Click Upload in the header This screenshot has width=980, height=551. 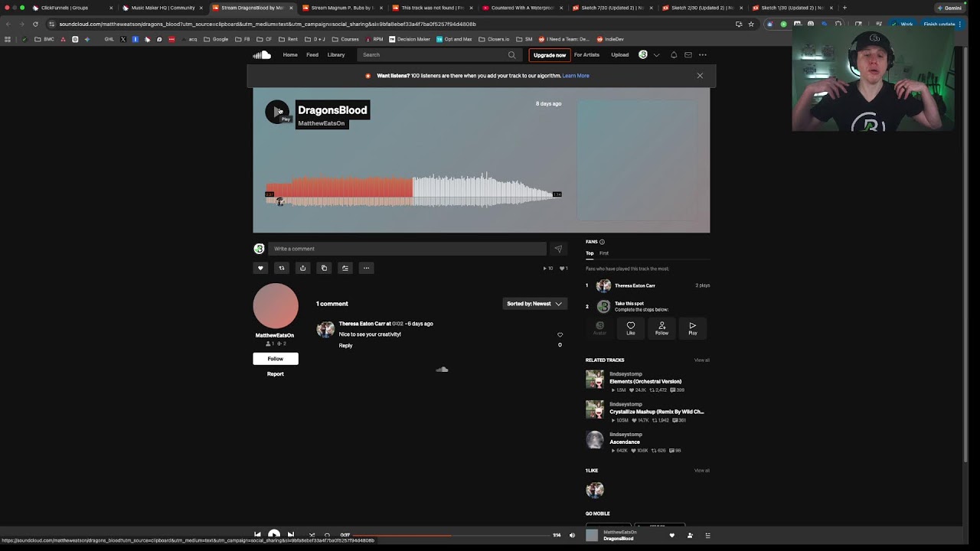click(620, 55)
